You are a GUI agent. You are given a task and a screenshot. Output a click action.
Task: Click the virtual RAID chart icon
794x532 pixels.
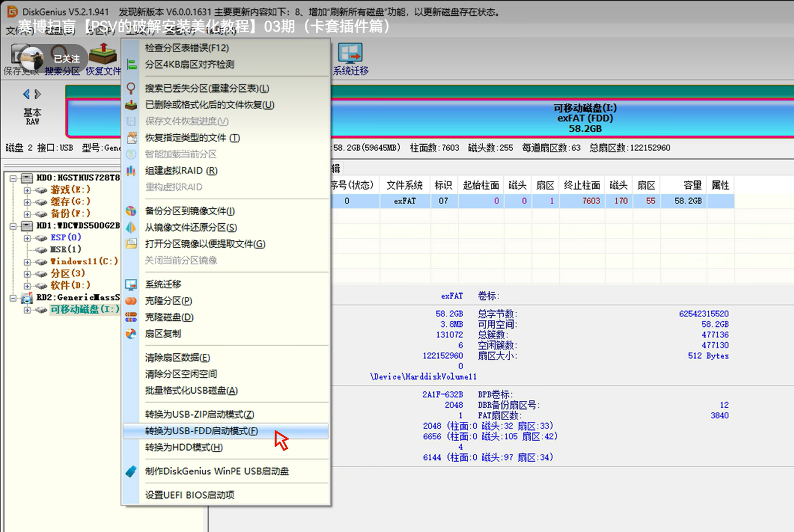click(x=131, y=170)
